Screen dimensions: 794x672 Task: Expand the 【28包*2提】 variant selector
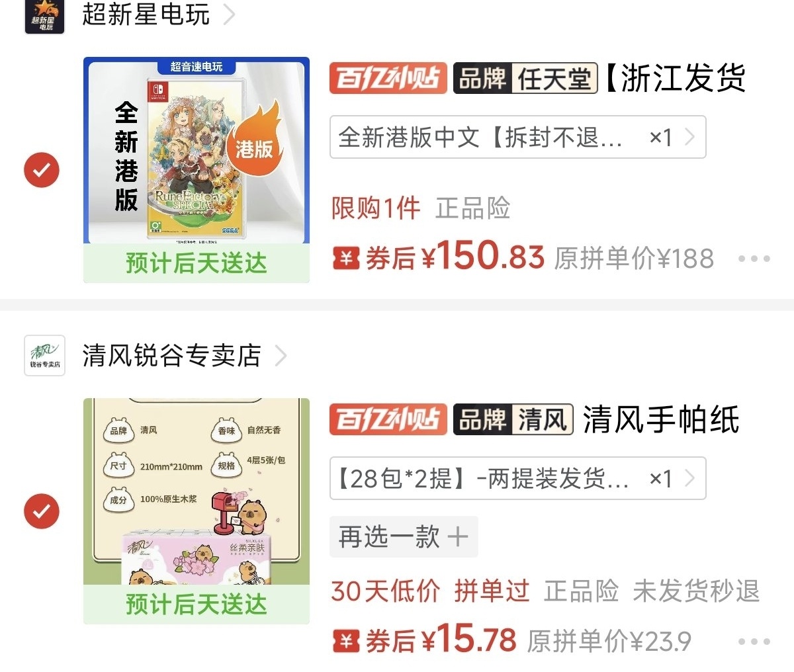[x=518, y=478]
